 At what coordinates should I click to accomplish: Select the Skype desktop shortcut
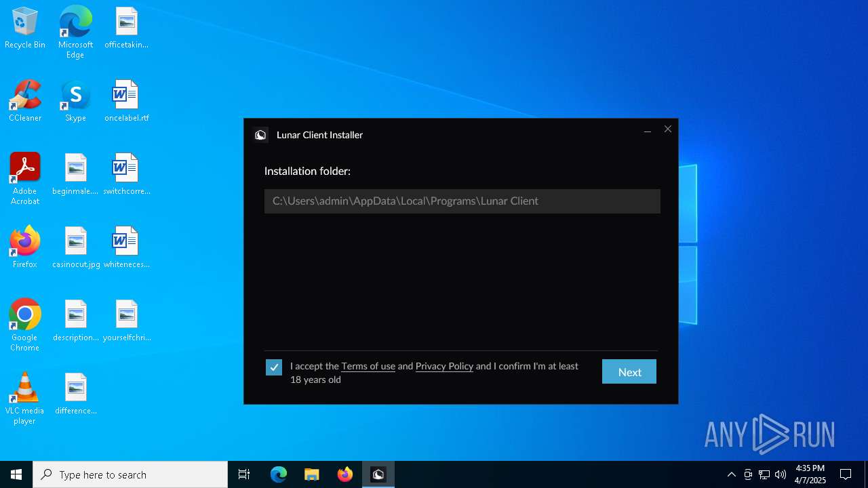(75, 102)
